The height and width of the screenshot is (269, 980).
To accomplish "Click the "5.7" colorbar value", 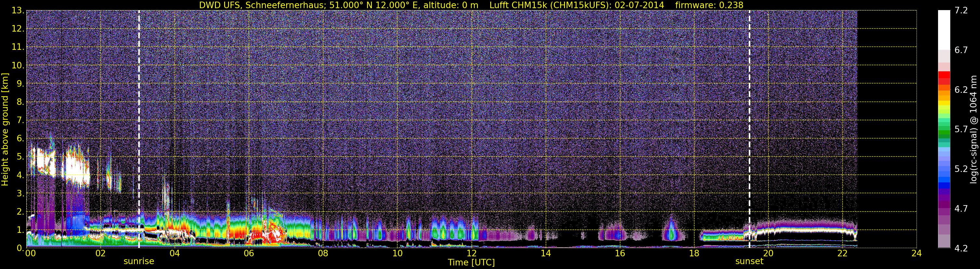I will point(961,130).
